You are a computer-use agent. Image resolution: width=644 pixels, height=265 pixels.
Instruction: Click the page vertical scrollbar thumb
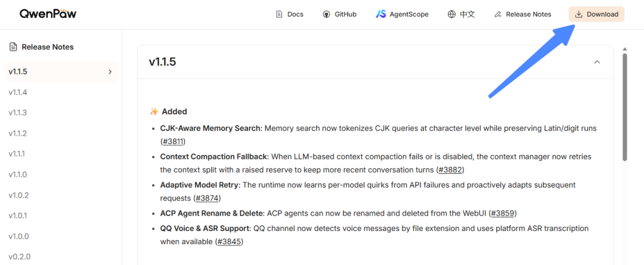[625, 107]
